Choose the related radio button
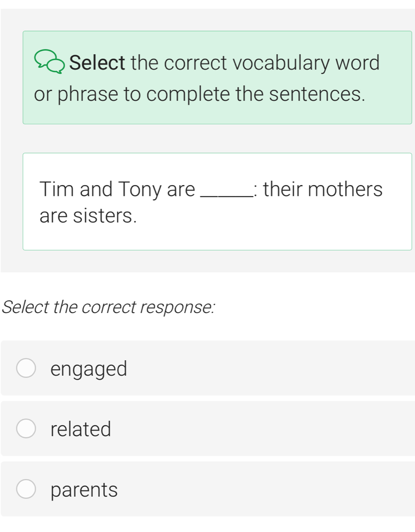 (x=26, y=429)
